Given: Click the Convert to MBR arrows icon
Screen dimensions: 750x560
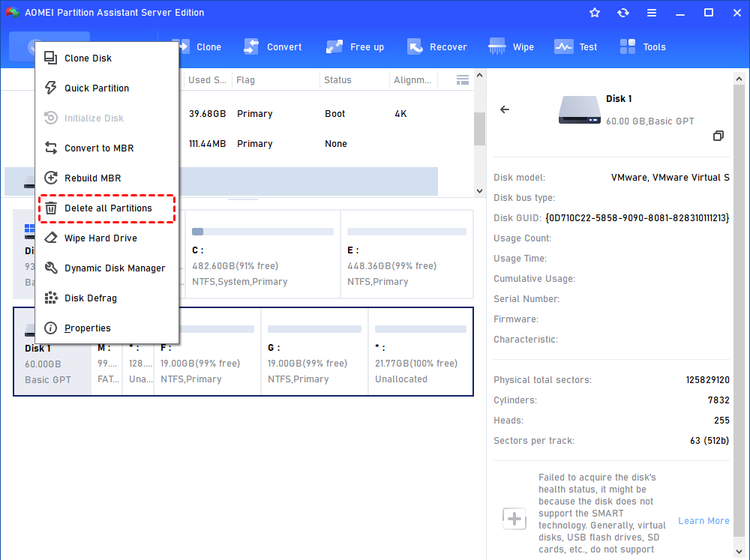Looking at the screenshot, I should (x=51, y=148).
